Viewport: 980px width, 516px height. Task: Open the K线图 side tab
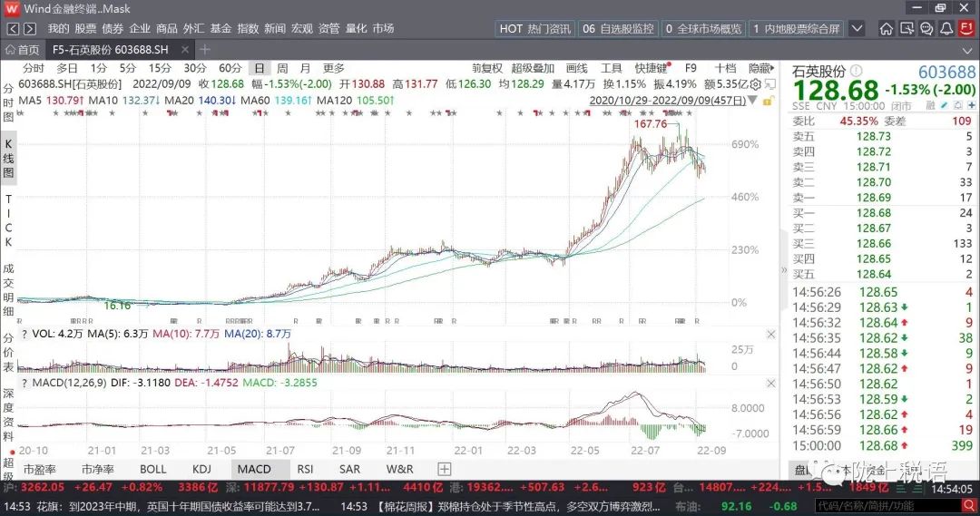pyautogui.click(x=8, y=158)
